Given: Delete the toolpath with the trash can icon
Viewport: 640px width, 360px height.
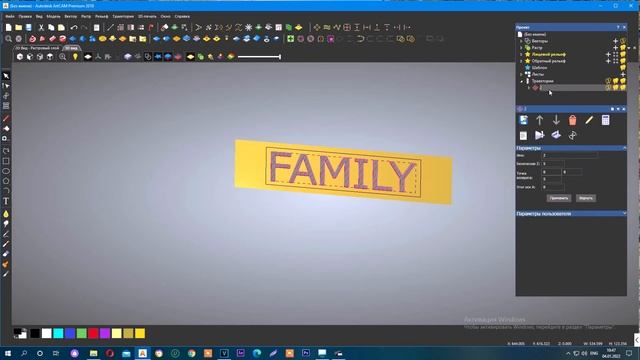Looking at the screenshot, I should pos(572,120).
